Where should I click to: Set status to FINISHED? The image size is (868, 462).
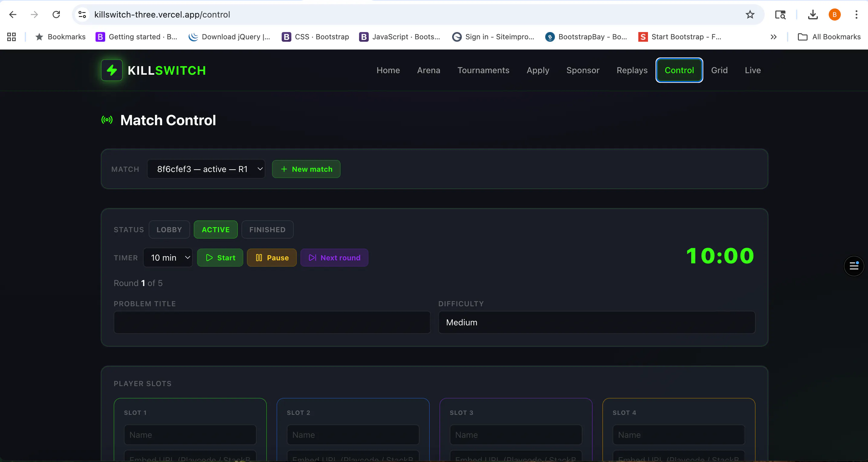point(267,229)
